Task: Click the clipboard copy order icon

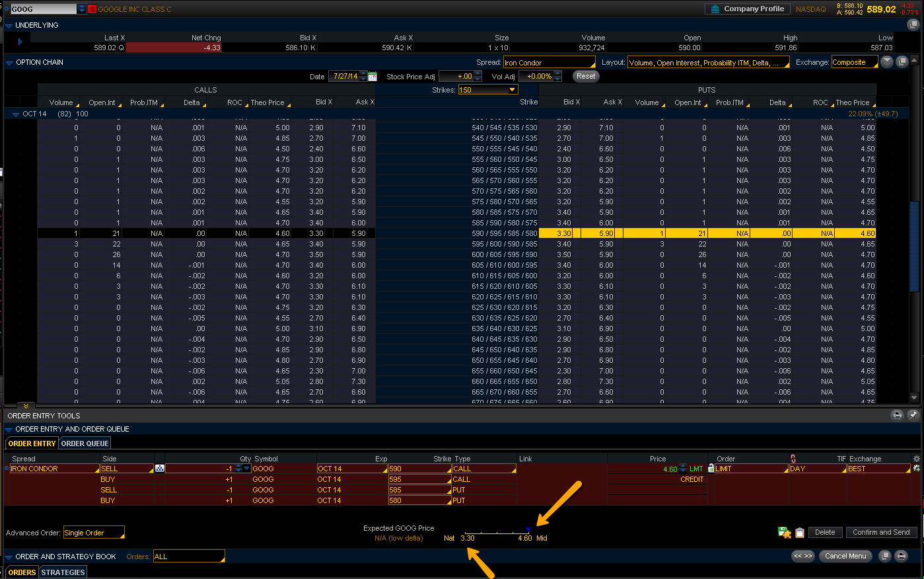Action: tap(799, 533)
